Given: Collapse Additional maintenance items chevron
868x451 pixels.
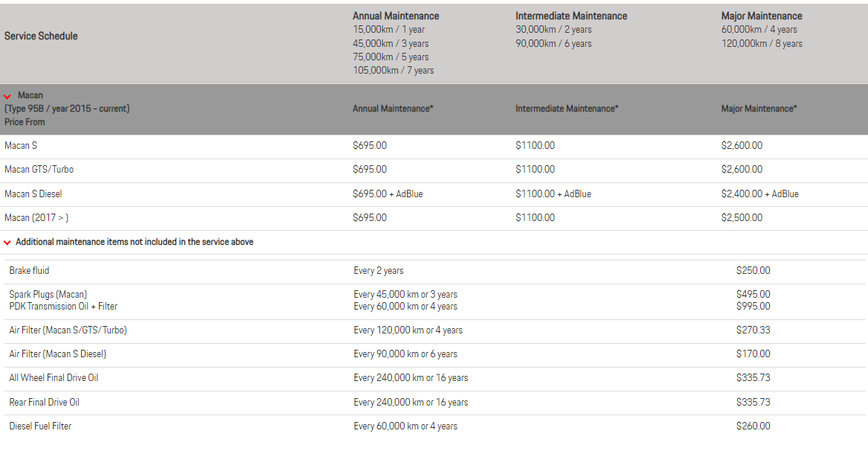Looking at the screenshot, I should point(7,243).
